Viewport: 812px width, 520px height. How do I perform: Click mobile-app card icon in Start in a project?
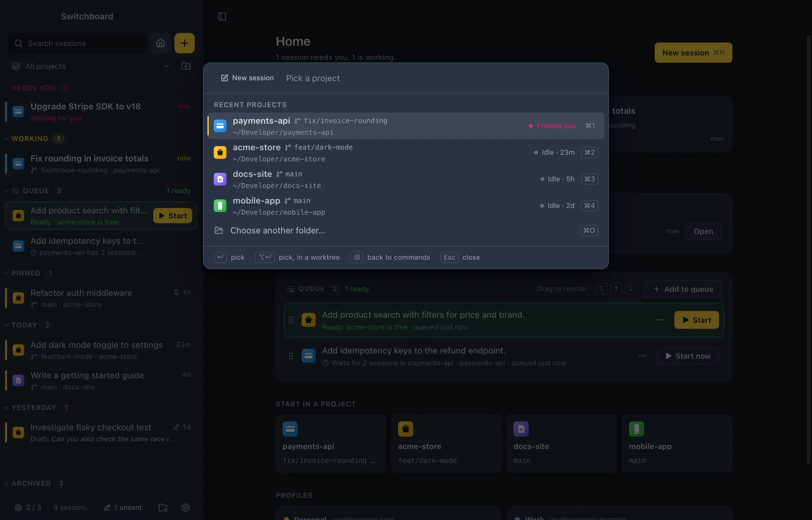(x=637, y=429)
